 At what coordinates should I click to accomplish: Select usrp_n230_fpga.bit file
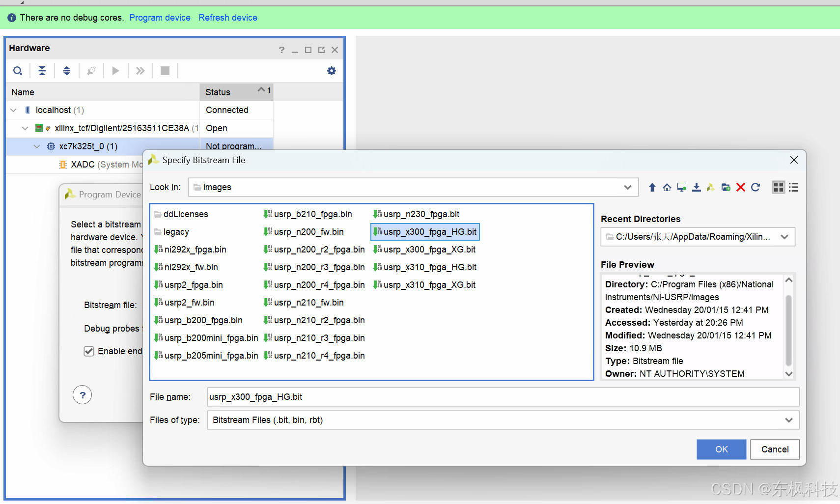point(417,214)
